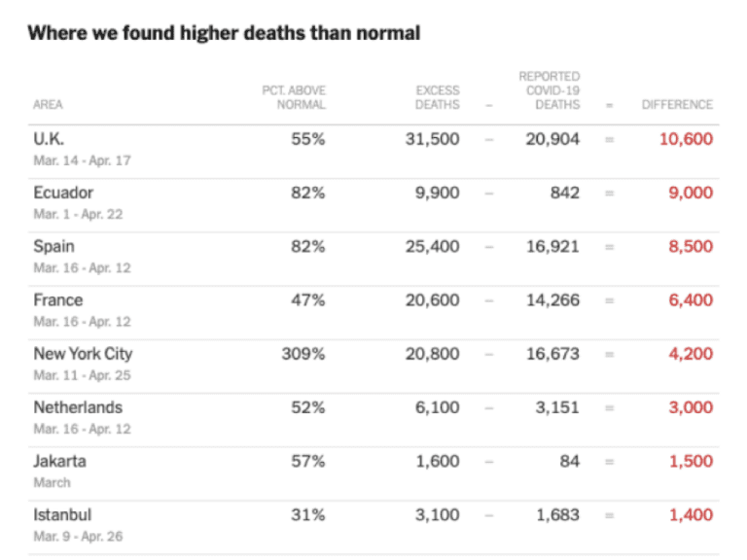747x560 pixels.
Task: Click the 842 reported deaths value
Action: click(565, 192)
